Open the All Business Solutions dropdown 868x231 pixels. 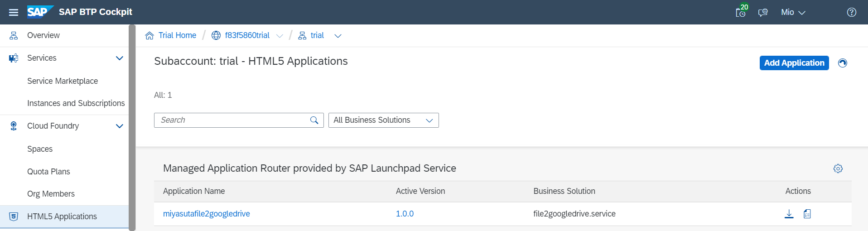click(383, 120)
